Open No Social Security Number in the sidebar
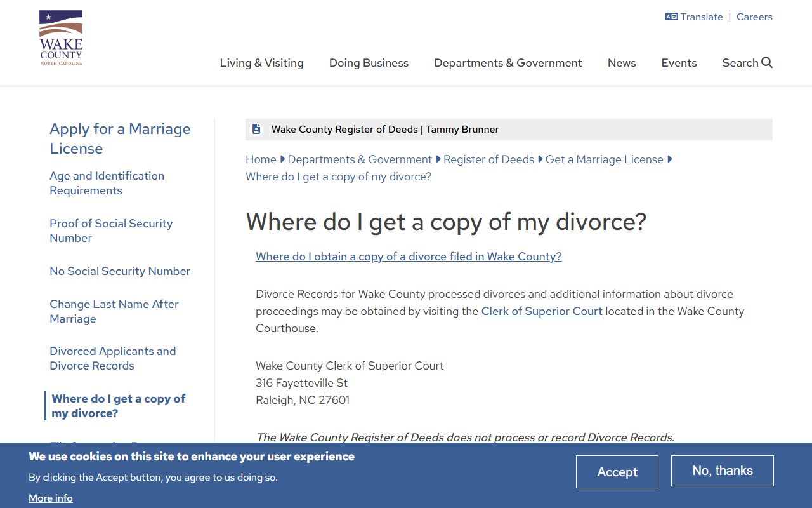Screen dimensions: 812x508 pyautogui.click(x=120, y=271)
